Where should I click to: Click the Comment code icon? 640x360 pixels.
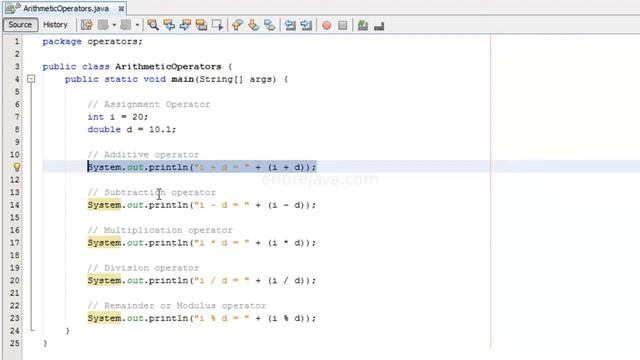point(363,25)
